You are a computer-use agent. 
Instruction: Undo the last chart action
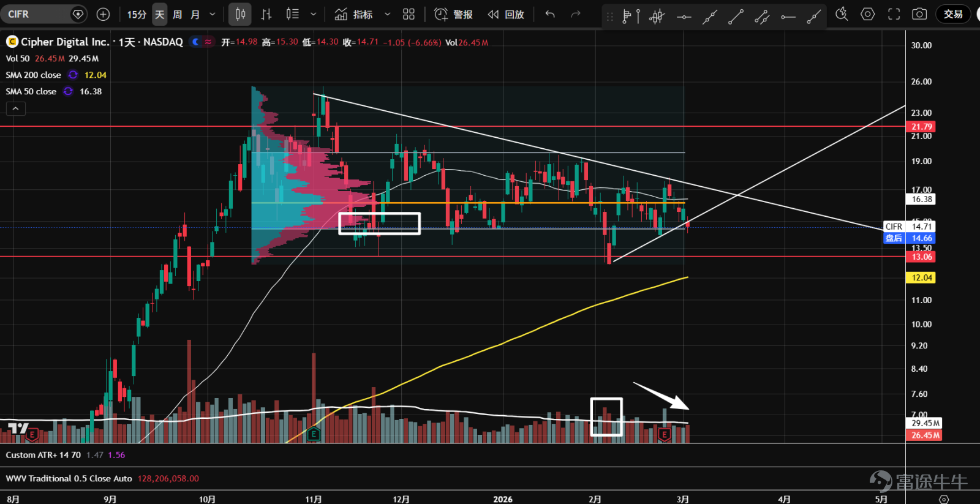point(550,14)
